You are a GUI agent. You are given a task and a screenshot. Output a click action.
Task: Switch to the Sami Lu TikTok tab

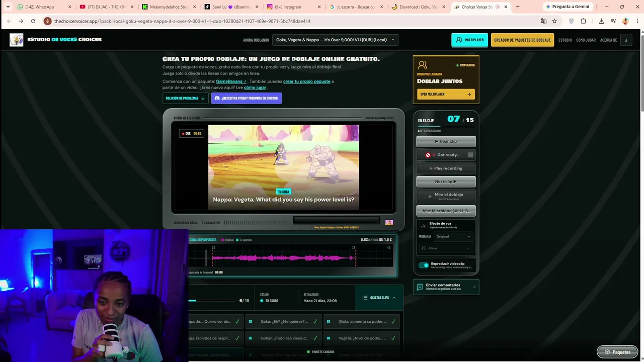point(231,7)
